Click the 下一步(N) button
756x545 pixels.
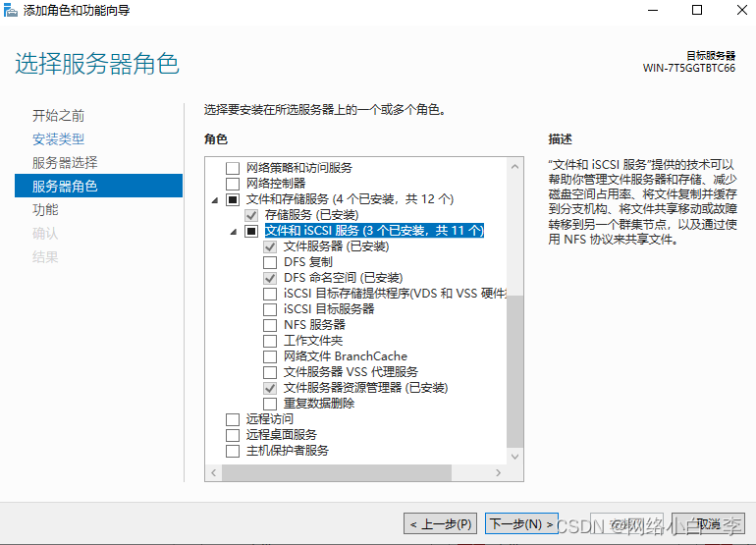pyautogui.click(x=521, y=523)
